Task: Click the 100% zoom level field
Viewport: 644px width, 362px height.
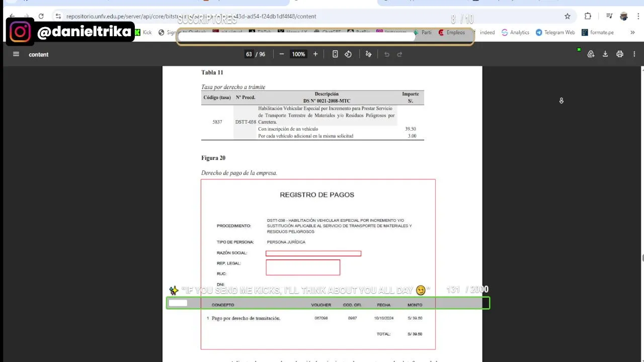Action: click(298, 54)
